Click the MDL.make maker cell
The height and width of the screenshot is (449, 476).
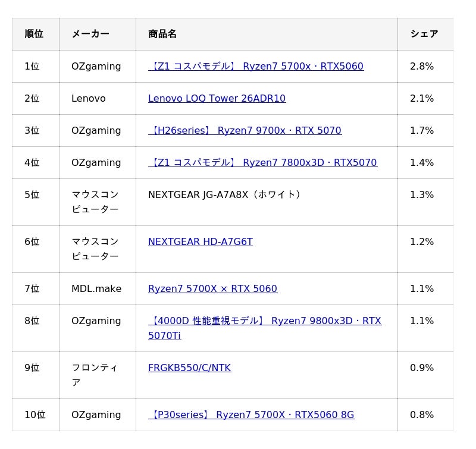96,289
